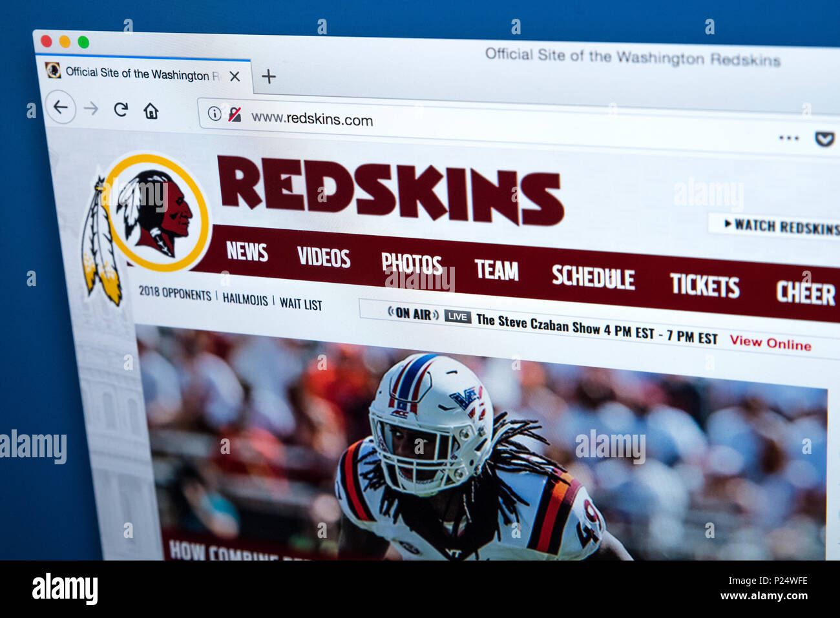The height and width of the screenshot is (618, 840).
Task: Click the View Online link
Action: [x=770, y=343]
